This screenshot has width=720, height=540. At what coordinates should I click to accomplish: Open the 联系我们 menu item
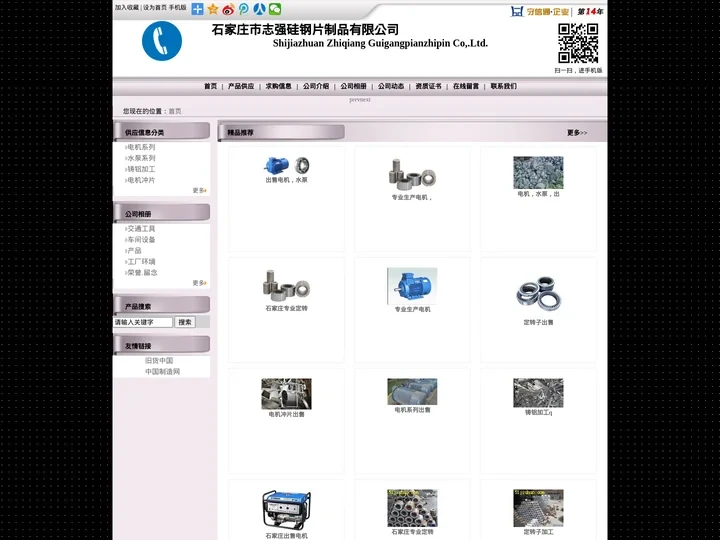[x=503, y=86]
